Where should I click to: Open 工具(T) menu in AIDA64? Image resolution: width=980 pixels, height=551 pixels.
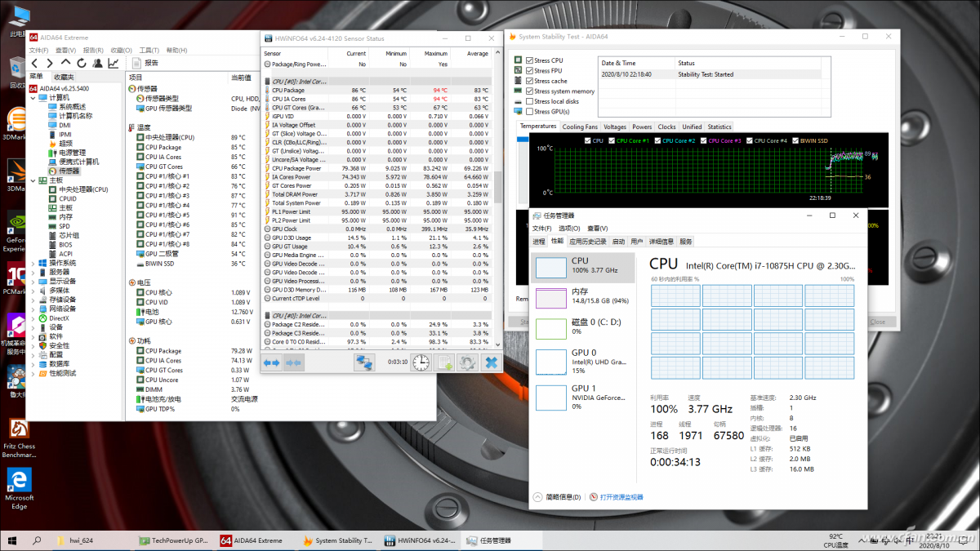point(149,50)
